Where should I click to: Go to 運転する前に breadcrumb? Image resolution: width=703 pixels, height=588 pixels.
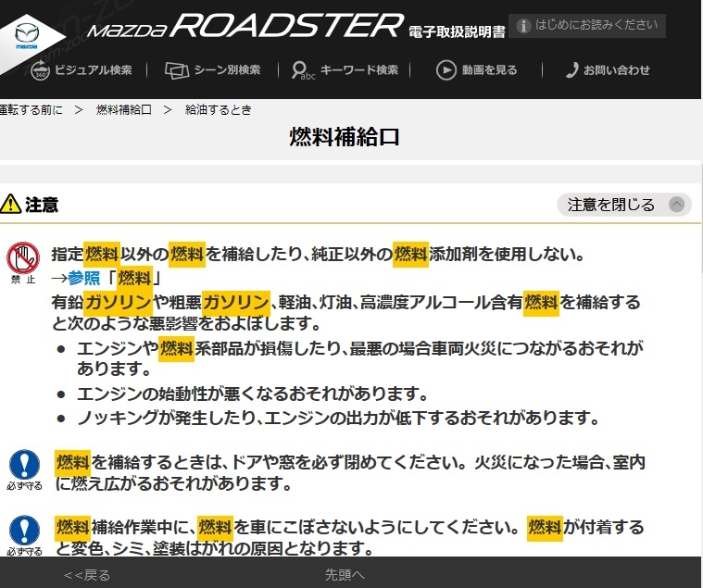[31, 110]
